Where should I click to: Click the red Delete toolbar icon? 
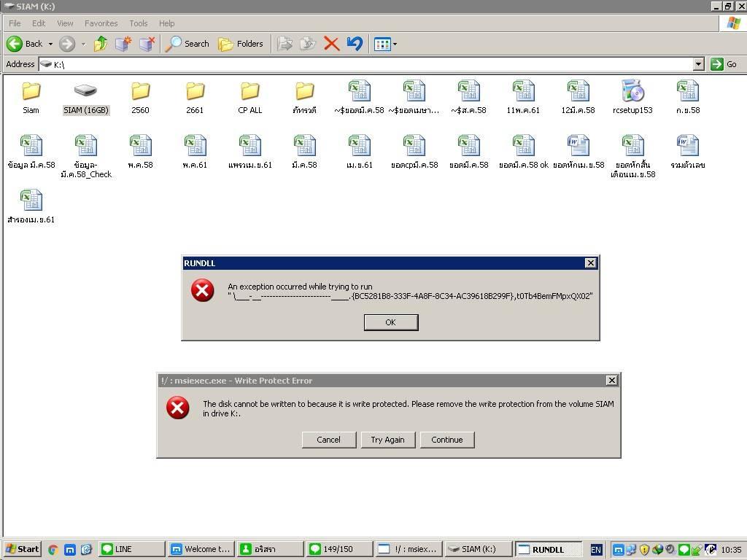[x=332, y=44]
